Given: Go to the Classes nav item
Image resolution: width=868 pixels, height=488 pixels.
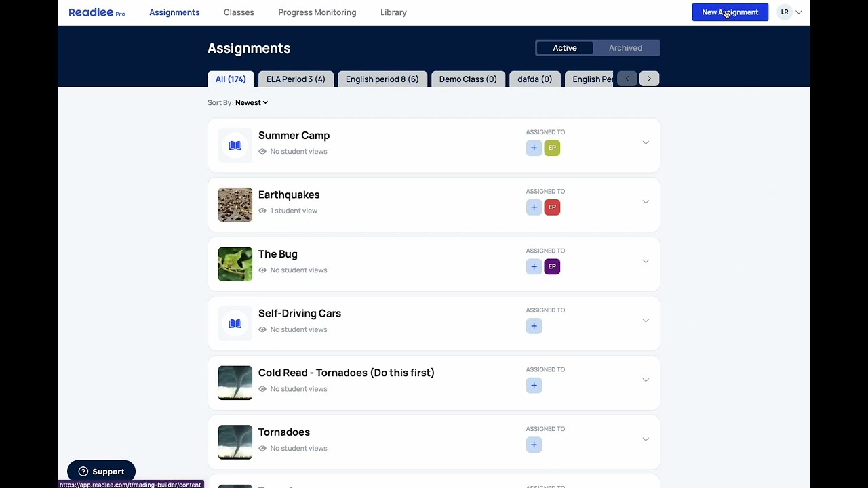Looking at the screenshot, I should pyautogui.click(x=239, y=12).
